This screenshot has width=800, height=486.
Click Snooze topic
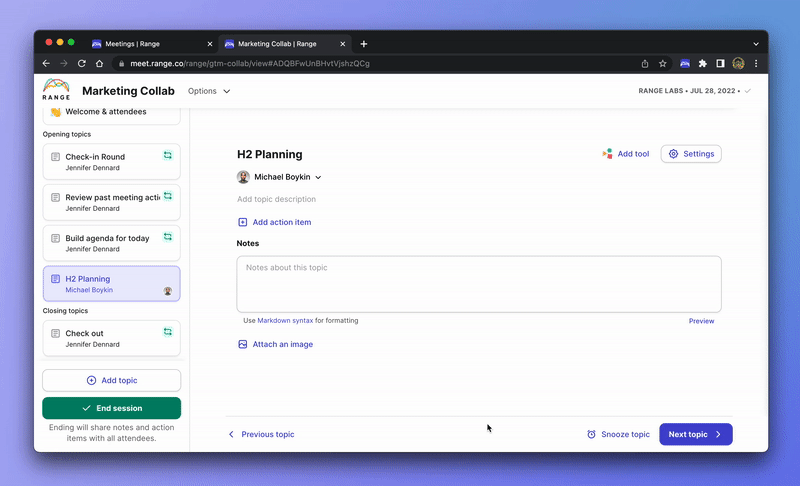(x=618, y=434)
